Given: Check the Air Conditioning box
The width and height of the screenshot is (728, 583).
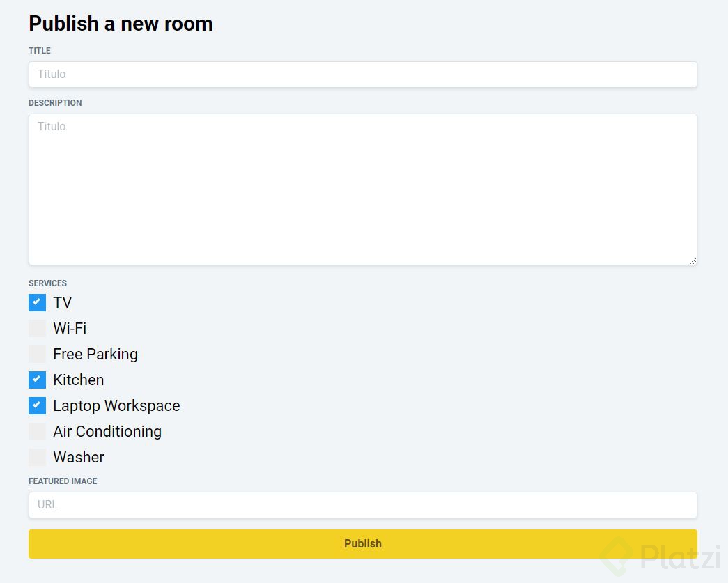Looking at the screenshot, I should point(37,431).
